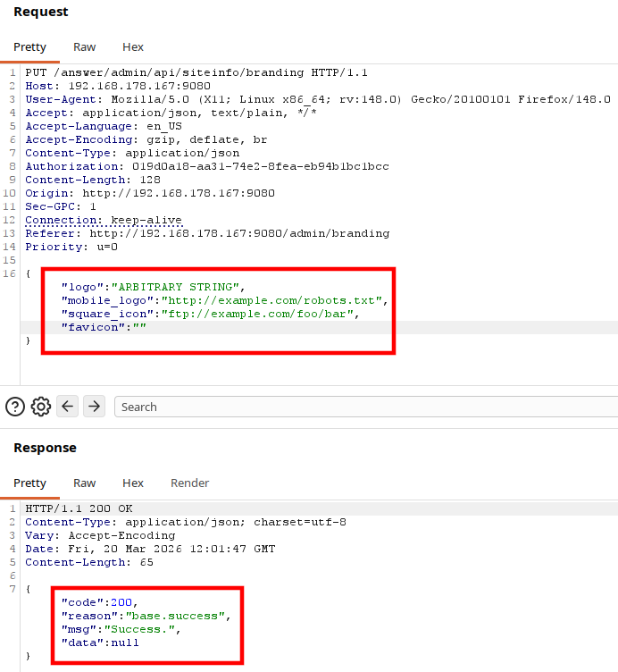Click the HTTP/1.1 200 OK status line
Image resolution: width=618 pixels, height=672 pixels.
[x=79, y=508]
